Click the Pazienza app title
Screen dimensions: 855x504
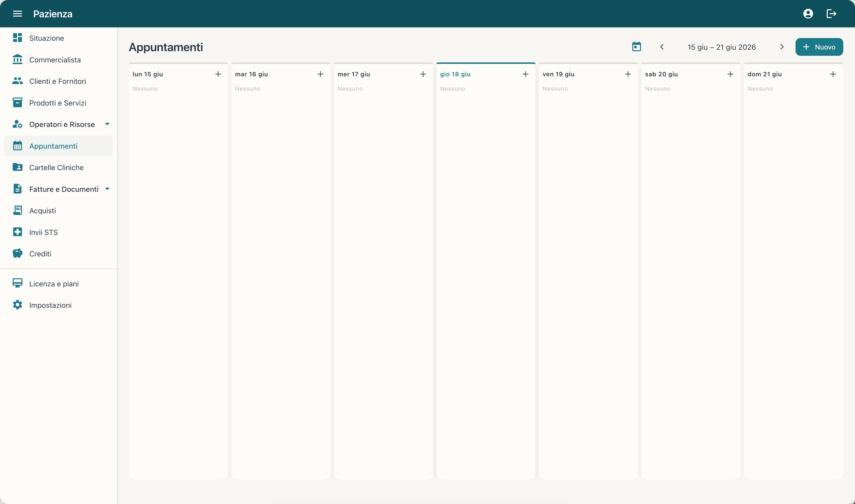tap(53, 14)
